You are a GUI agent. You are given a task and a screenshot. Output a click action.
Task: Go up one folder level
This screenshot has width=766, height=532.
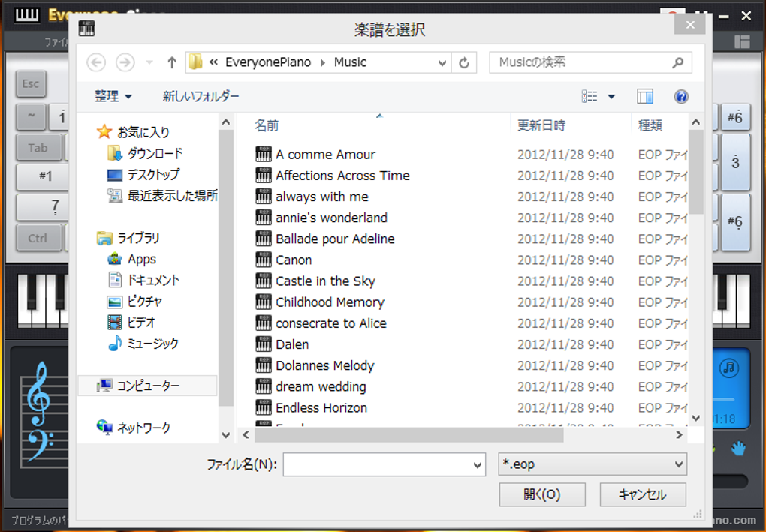171,62
